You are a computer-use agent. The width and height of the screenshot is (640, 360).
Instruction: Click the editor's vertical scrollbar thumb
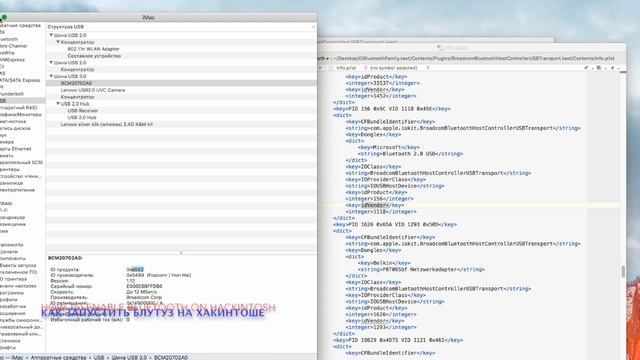[623, 271]
